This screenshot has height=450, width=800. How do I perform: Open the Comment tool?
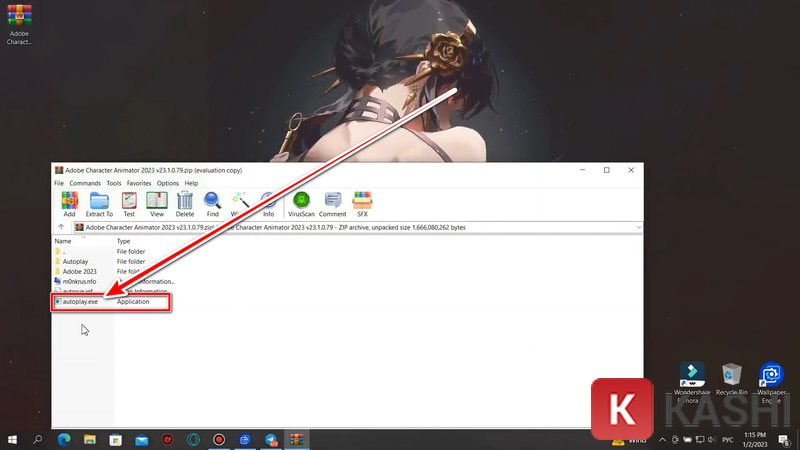click(x=333, y=205)
